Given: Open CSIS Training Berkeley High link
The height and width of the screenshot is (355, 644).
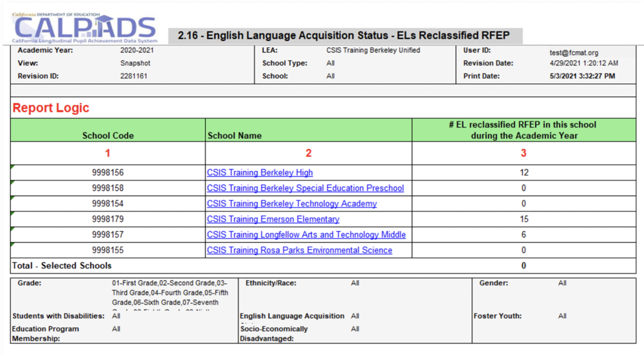Looking at the screenshot, I should (x=260, y=173).
